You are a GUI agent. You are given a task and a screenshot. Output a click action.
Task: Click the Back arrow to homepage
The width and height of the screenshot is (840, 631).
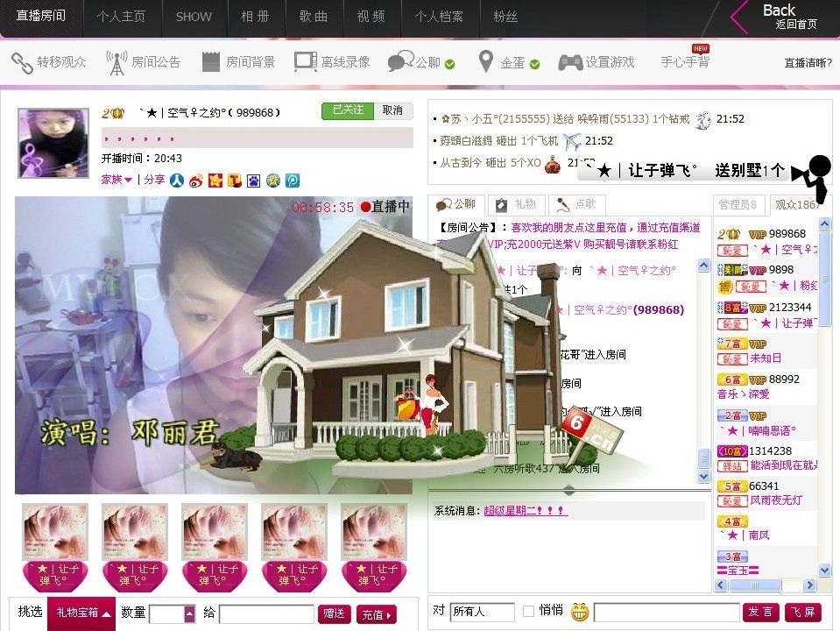coord(739,18)
